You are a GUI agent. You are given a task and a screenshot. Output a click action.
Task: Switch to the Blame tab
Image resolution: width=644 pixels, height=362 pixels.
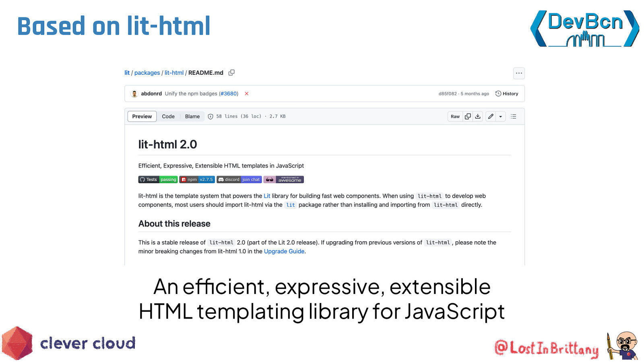[192, 117]
